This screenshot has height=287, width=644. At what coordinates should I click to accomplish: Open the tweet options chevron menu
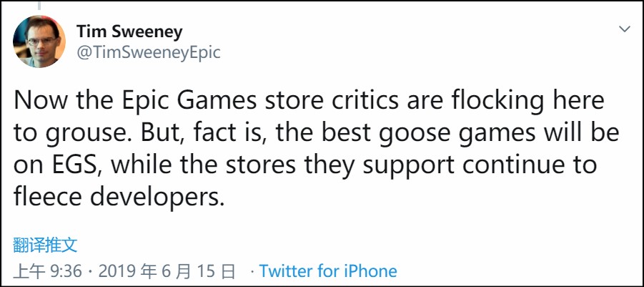tap(624, 29)
